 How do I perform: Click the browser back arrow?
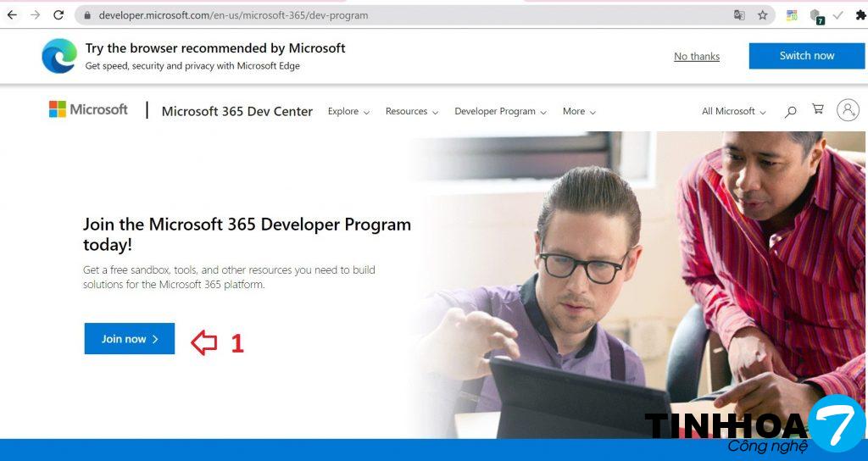point(12,15)
